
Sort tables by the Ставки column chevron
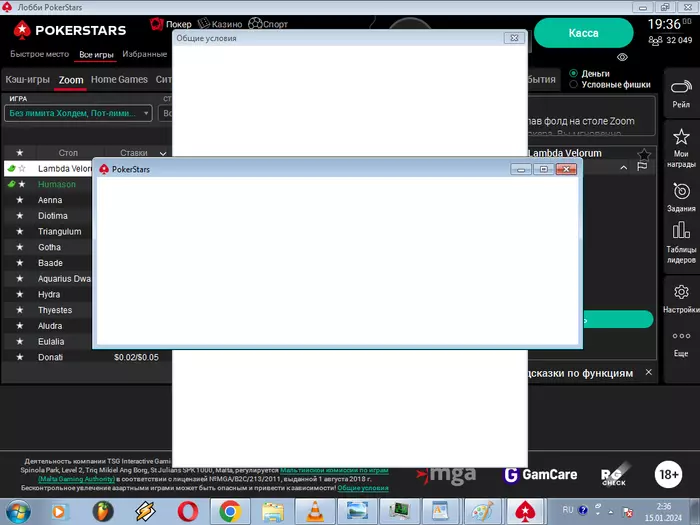tap(163, 154)
